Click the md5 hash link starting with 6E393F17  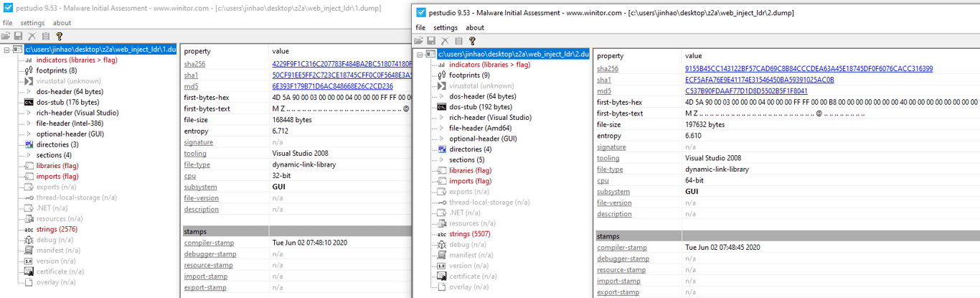(x=332, y=86)
